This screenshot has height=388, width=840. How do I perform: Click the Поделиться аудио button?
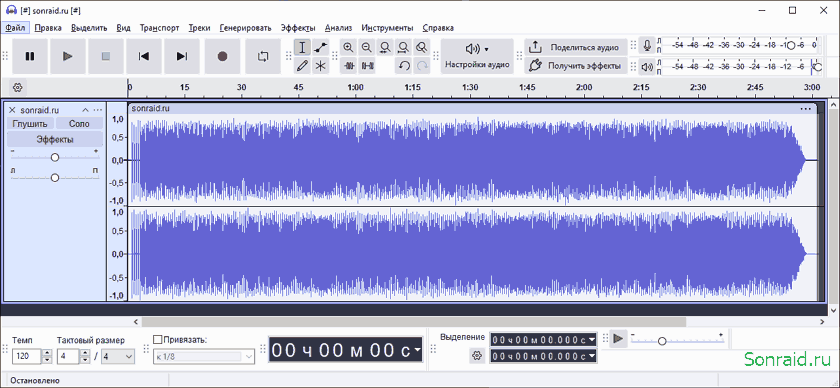point(575,48)
